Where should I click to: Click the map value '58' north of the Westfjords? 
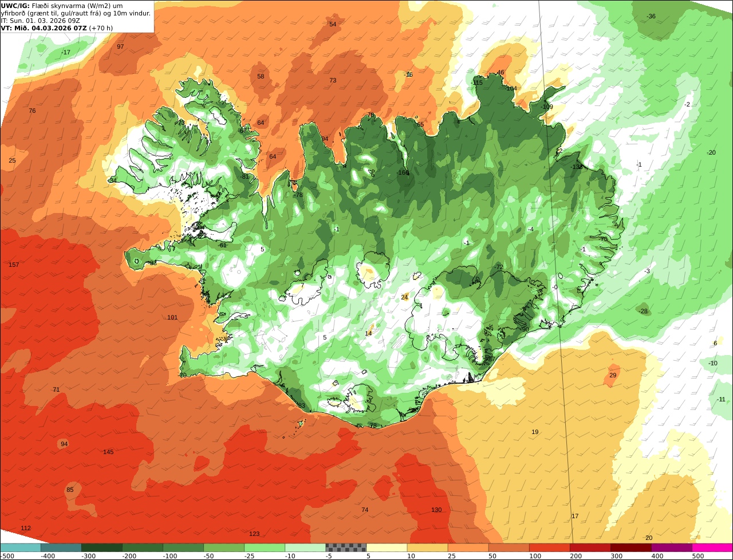(x=261, y=77)
